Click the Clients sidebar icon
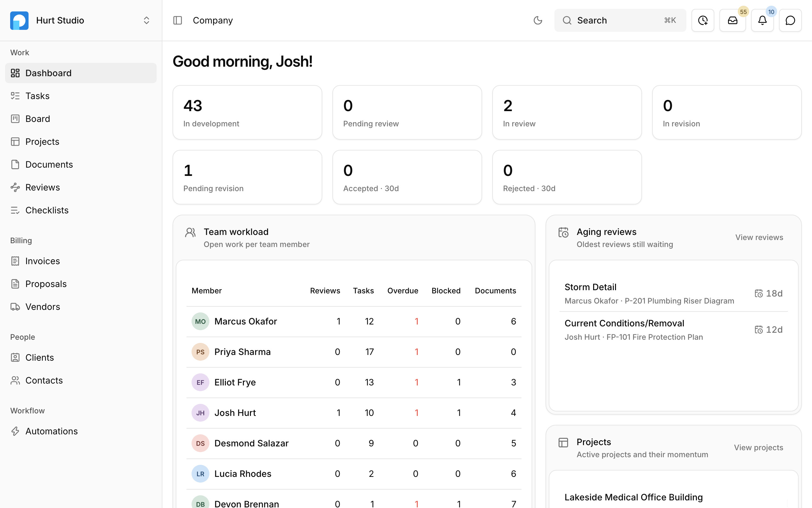812x508 pixels. pos(15,358)
